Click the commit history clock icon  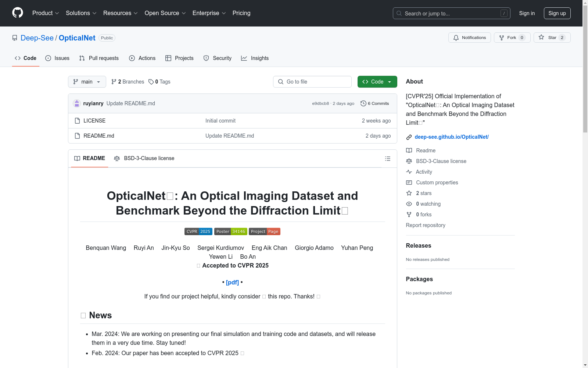coord(363,103)
